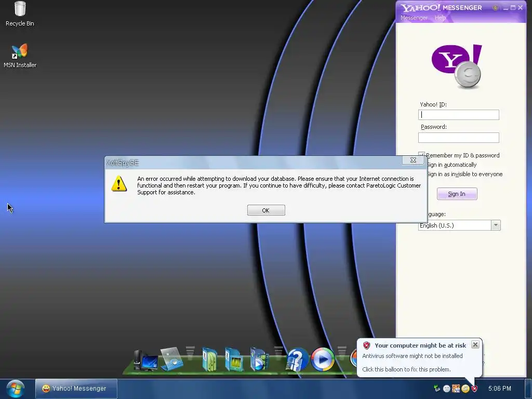Click the yellow smiley tray icon
Image resolution: width=532 pixels, height=399 pixels.
point(465,389)
